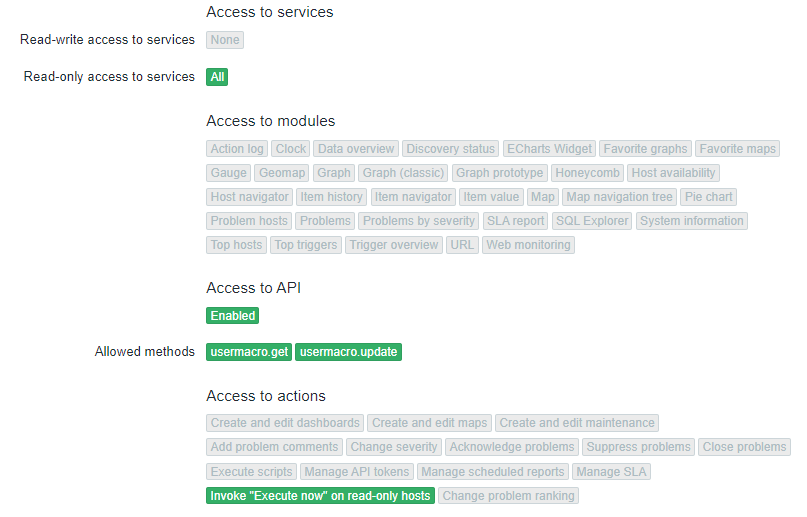Select the usermacro.update allowed method
This screenshot has height=517, width=807.
(x=348, y=352)
